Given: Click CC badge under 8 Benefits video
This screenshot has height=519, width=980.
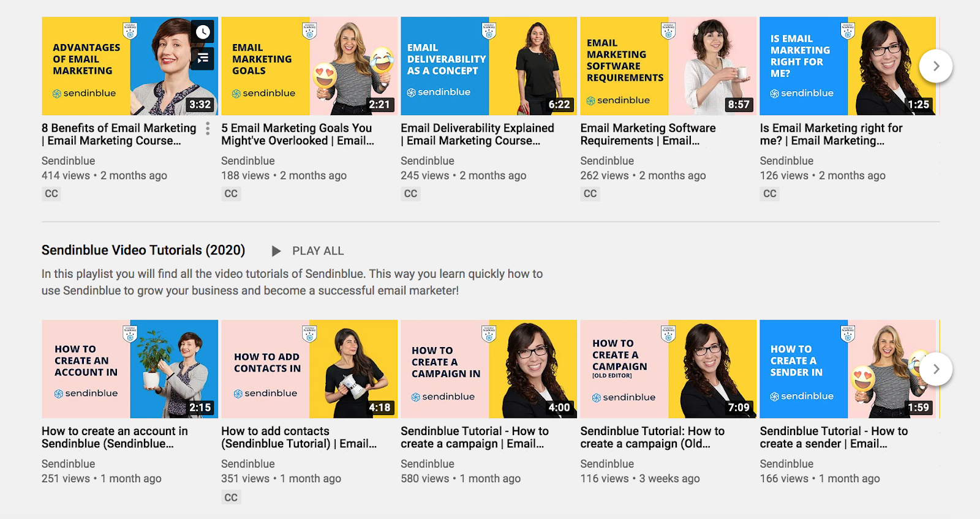Looking at the screenshot, I should (x=51, y=194).
